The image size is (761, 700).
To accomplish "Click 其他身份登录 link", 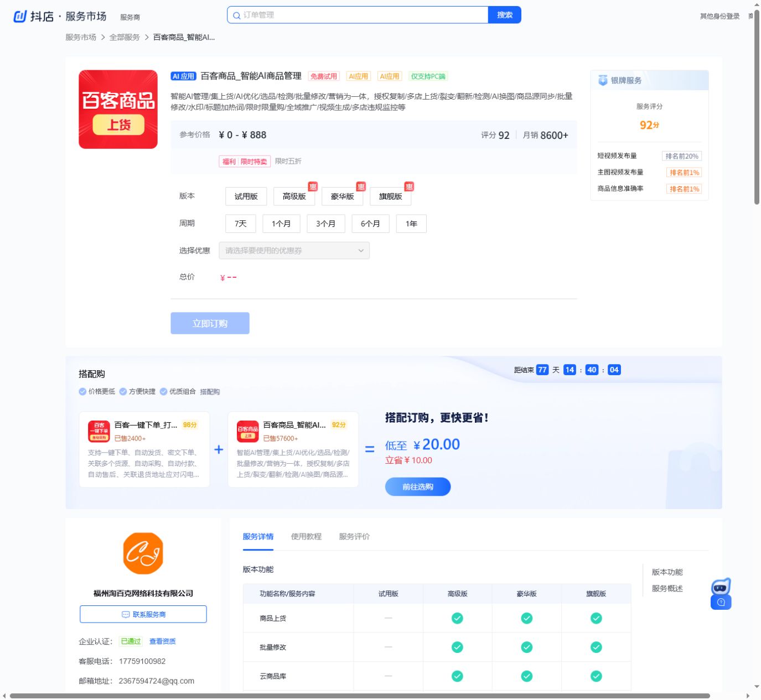I will click(720, 16).
